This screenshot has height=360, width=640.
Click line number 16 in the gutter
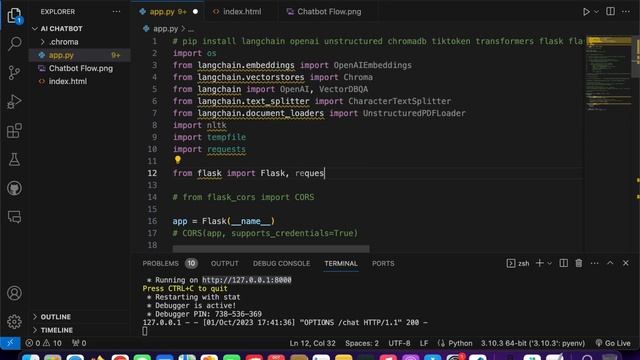152,221
